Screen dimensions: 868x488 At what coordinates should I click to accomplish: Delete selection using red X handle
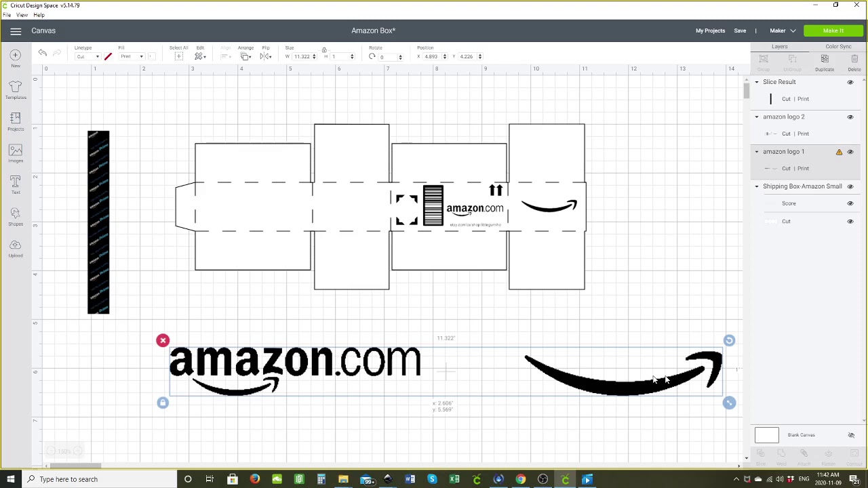click(163, 340)
